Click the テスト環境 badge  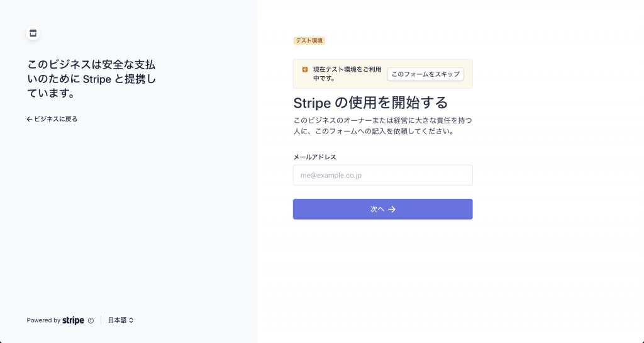(309, 41)
